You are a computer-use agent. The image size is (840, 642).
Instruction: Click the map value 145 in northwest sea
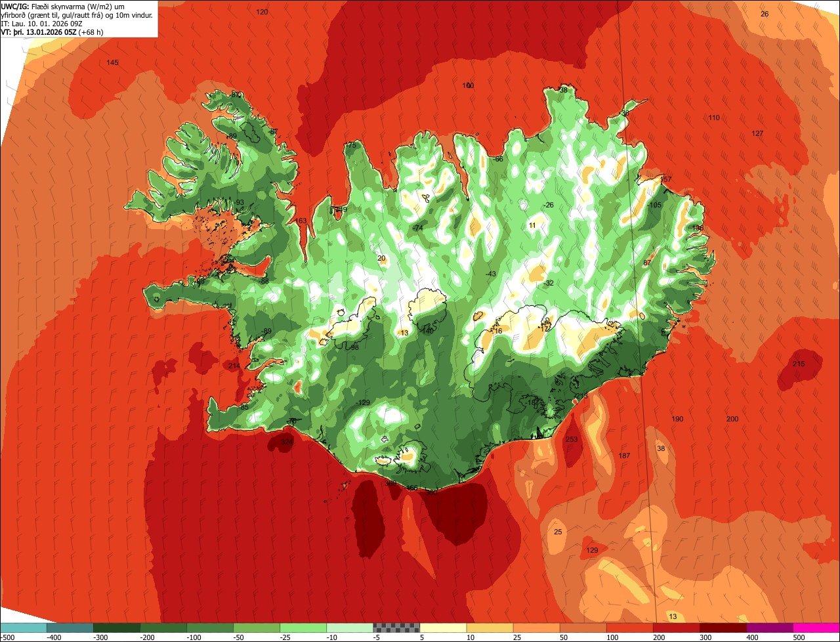[x=113, y=62]
